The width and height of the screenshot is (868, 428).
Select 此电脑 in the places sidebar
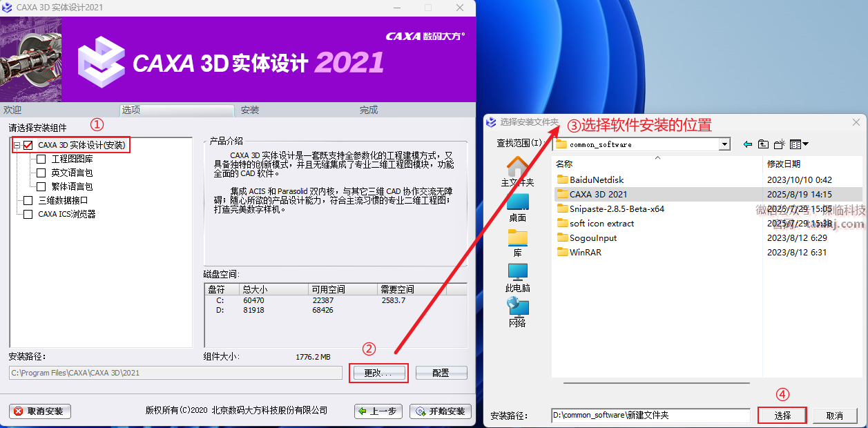coord(517,278)
